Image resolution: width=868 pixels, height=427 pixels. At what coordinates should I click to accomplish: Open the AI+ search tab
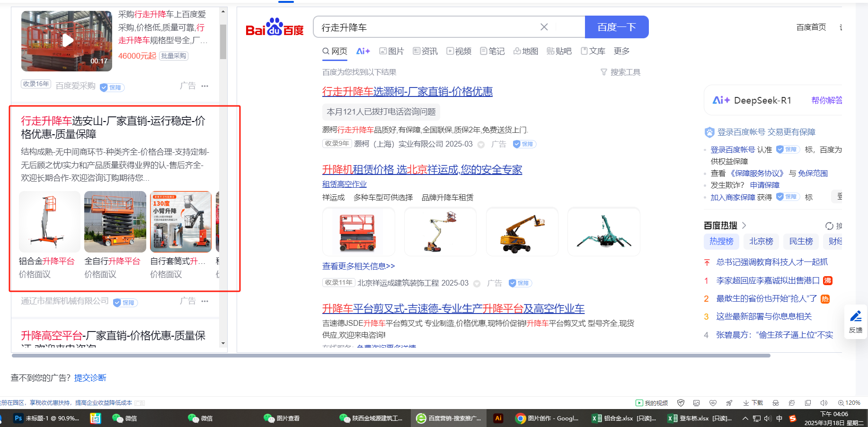coord(363,51)
